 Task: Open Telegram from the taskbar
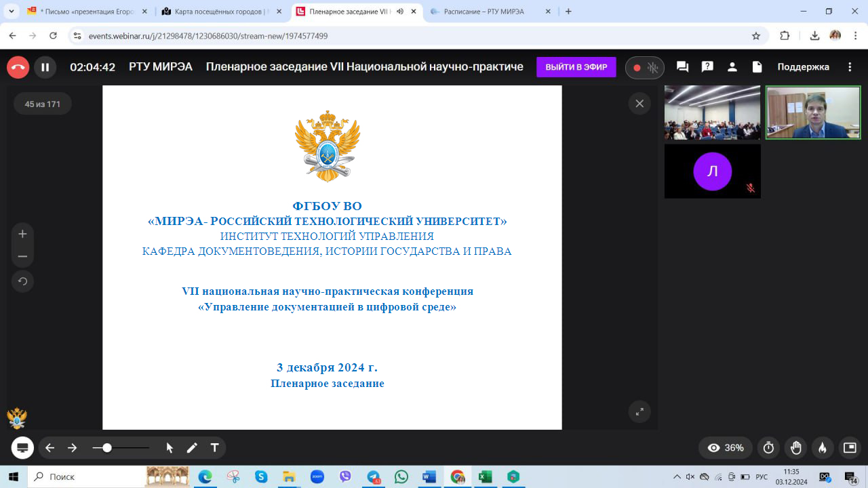pos(374,476)
